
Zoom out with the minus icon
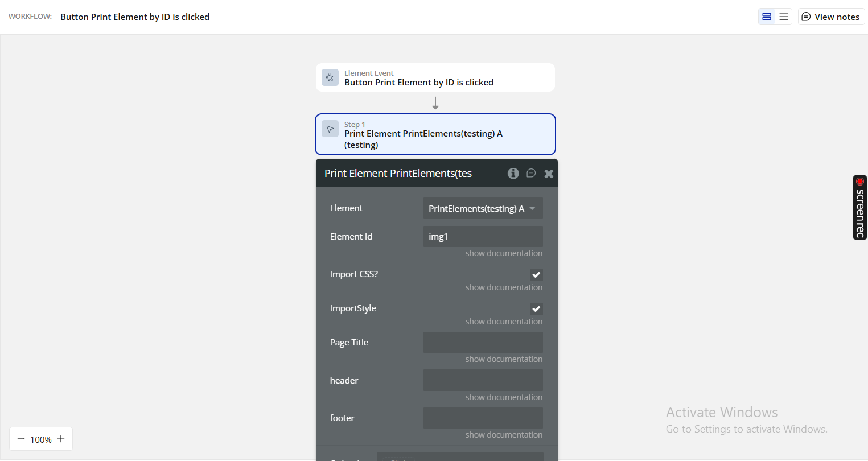21,439
